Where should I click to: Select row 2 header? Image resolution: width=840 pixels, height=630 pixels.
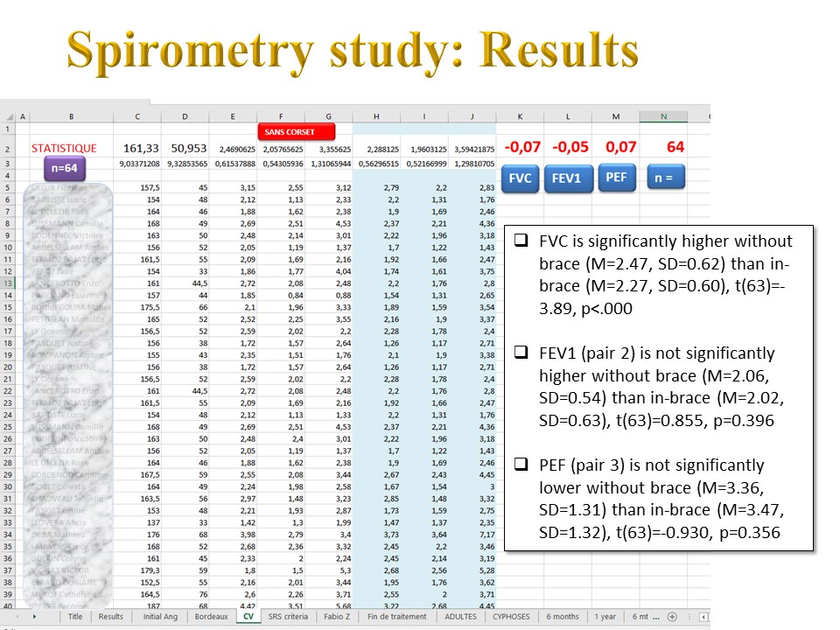[8, 149]
